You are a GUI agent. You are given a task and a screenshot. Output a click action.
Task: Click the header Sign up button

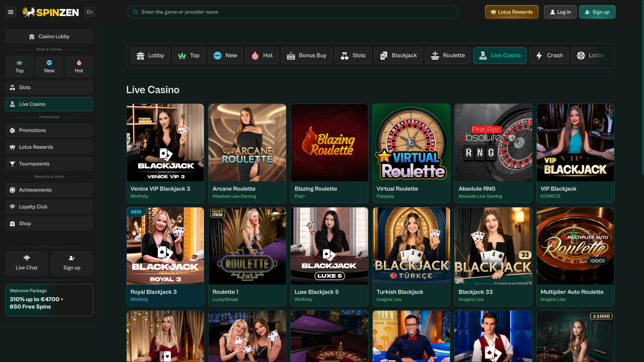click(597, 12)
